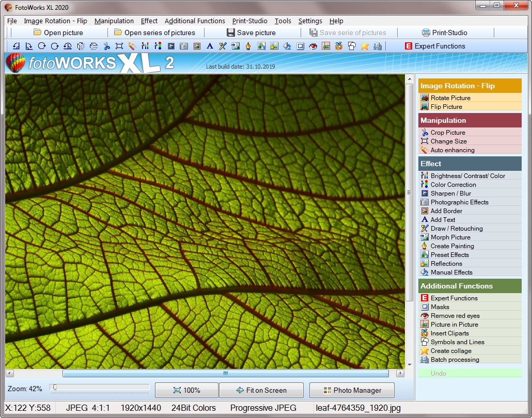
Task: Click the Color Correction toolbar icon
Action: (x=158, y=46)
